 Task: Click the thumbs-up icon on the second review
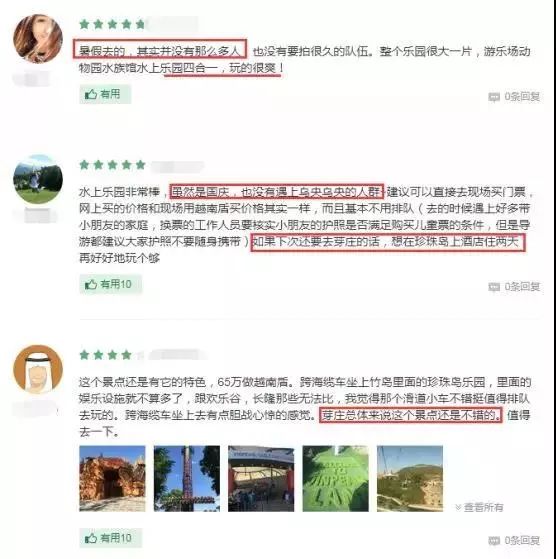(91, 284)
